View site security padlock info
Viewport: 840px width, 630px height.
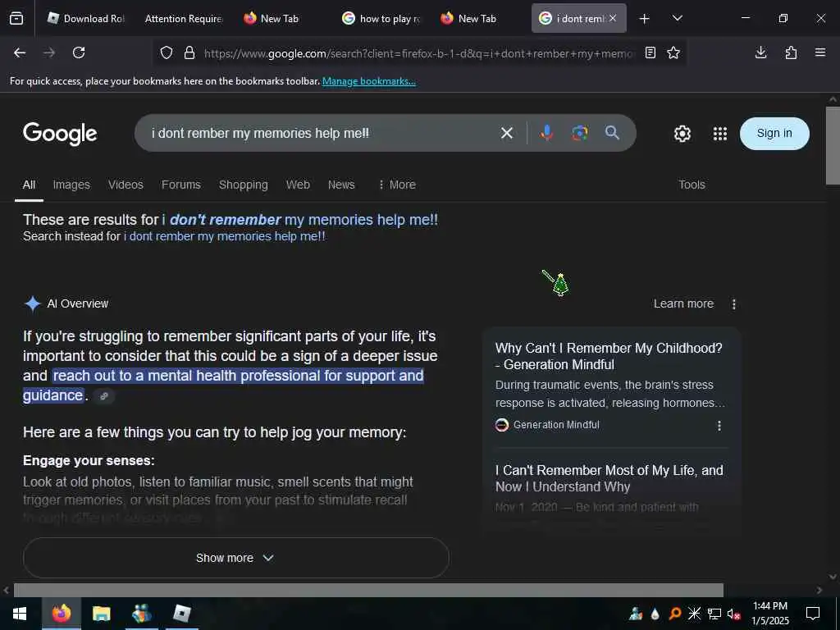tap(189, 52)
